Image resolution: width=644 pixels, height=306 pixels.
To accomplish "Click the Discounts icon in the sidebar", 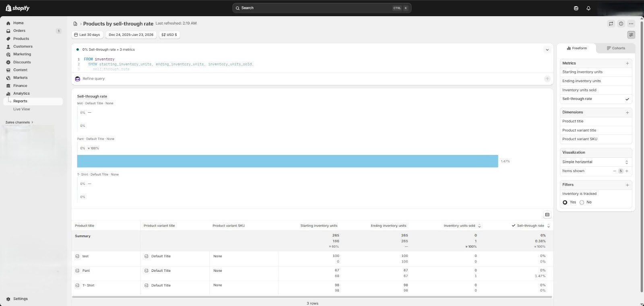I will tap(8, 62).
